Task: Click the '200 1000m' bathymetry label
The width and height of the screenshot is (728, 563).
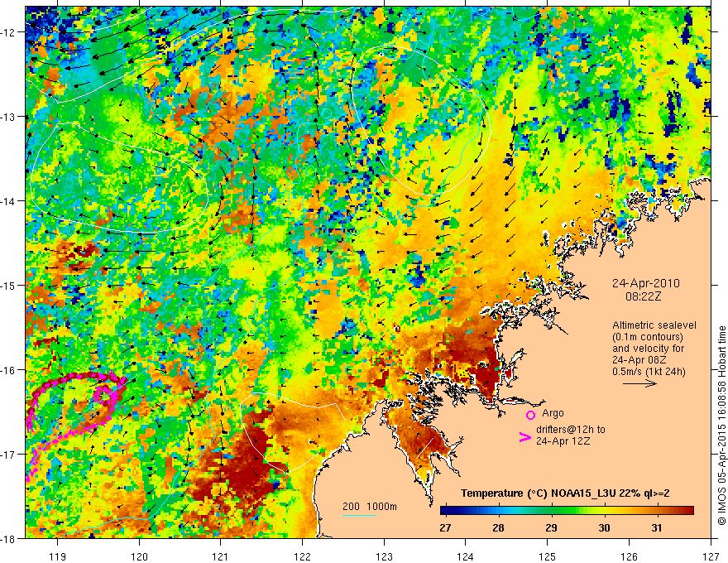Action: point(370,507)
